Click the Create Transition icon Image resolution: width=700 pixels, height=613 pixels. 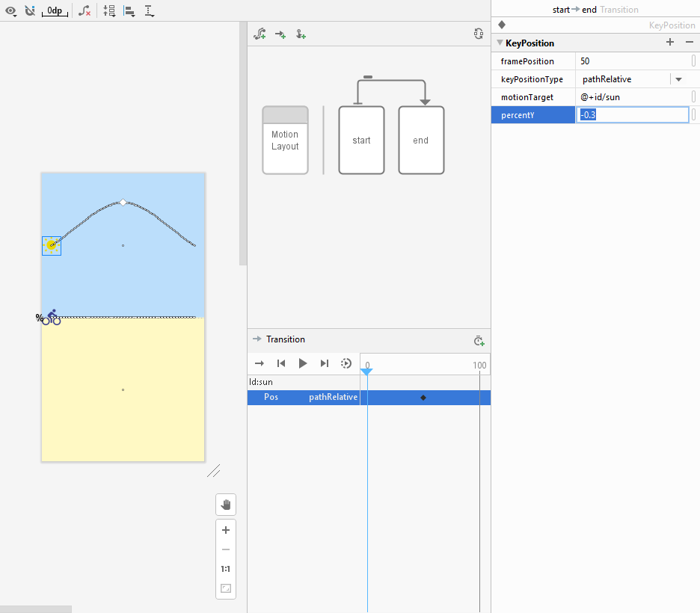pyautogui.click(x=280, y=34)
